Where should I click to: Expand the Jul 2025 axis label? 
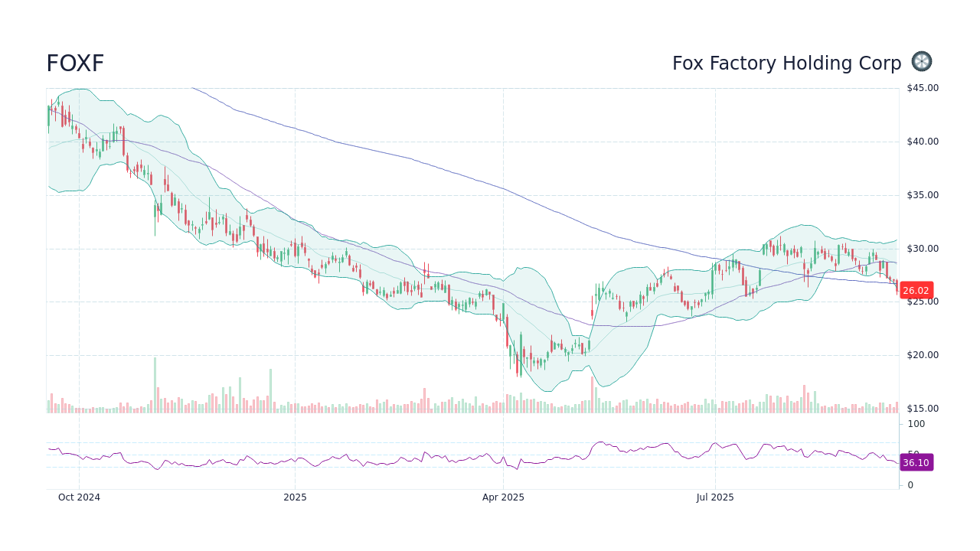(715, 497)
